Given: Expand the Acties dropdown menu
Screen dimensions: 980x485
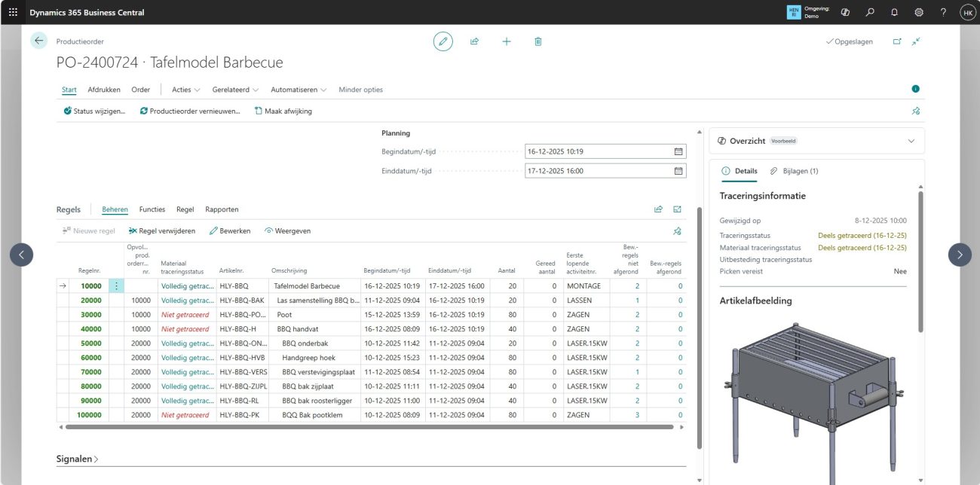Looking at the screenshot, I should pos(185,90).
